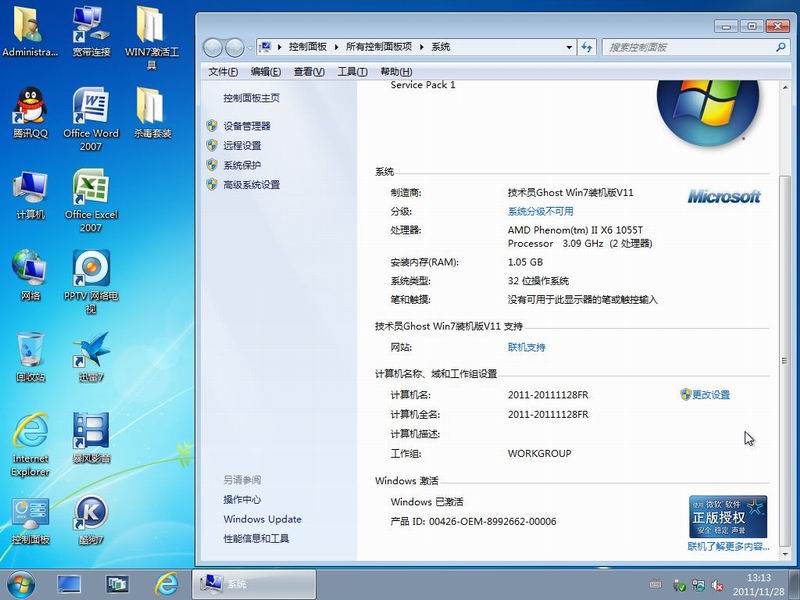Select the WIN7激活工具 folder icon
The height and width of the screenshot is (600, 800).
click(x=152, y=37)
